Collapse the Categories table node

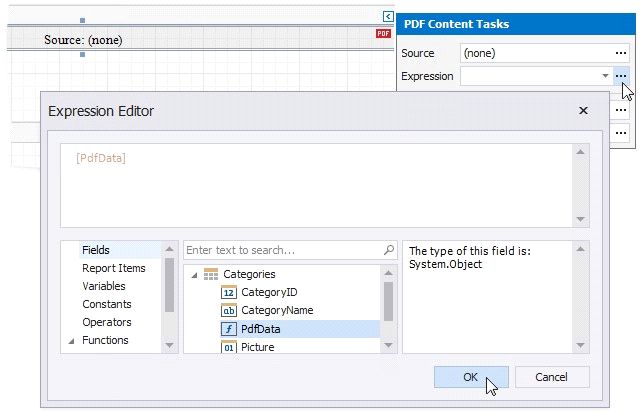tap(194, 274)
